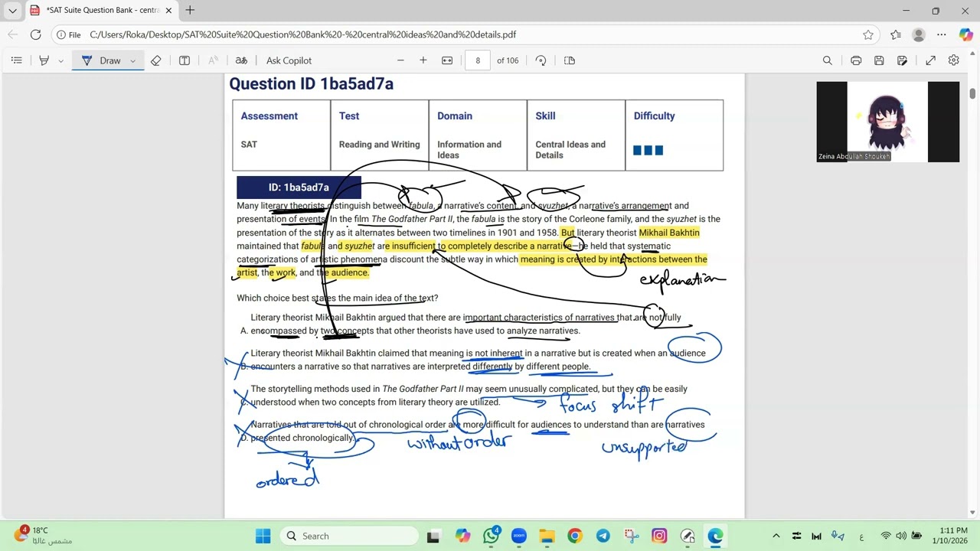Open the Windows Start menu
Viewport: 980px width, 551px height.
pyautogui.click(x=263, y=536)
